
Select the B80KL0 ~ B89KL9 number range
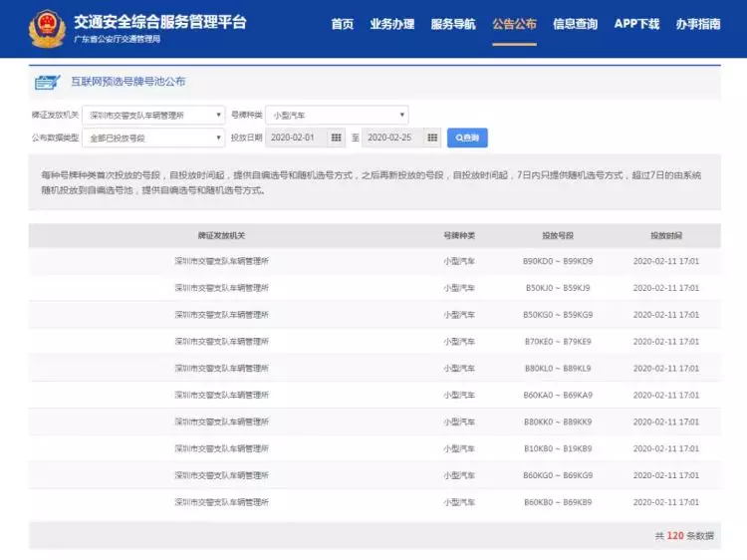point(558,369)
